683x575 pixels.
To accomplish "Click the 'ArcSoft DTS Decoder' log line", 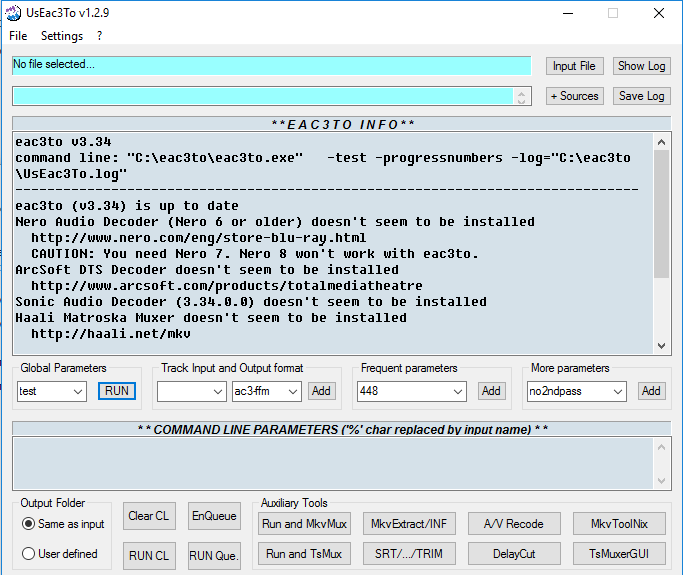I will 207,270.
